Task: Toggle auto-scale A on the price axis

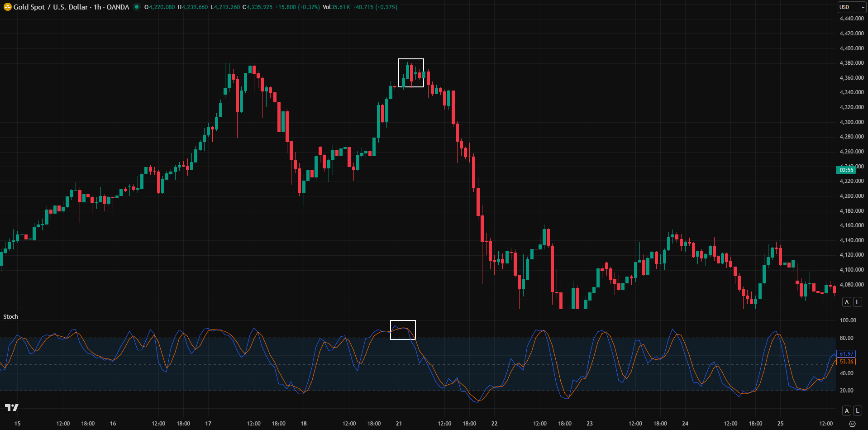Action: point(846,301)
